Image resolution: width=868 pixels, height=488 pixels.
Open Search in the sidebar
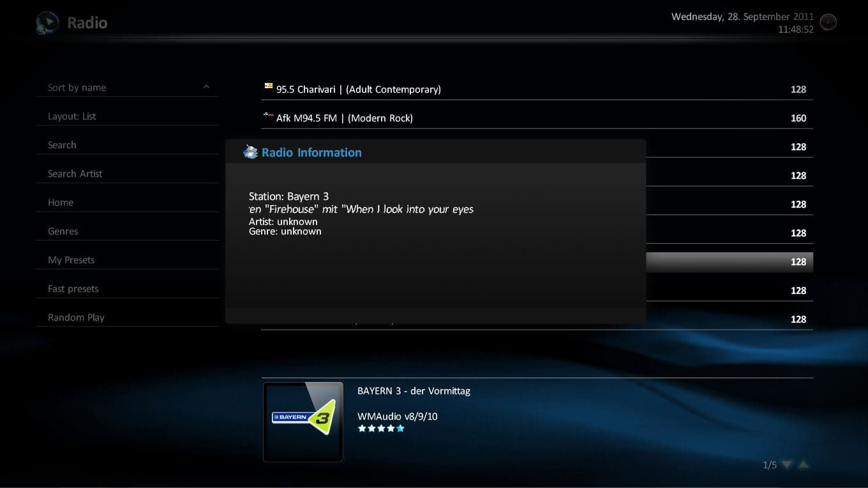128,145
